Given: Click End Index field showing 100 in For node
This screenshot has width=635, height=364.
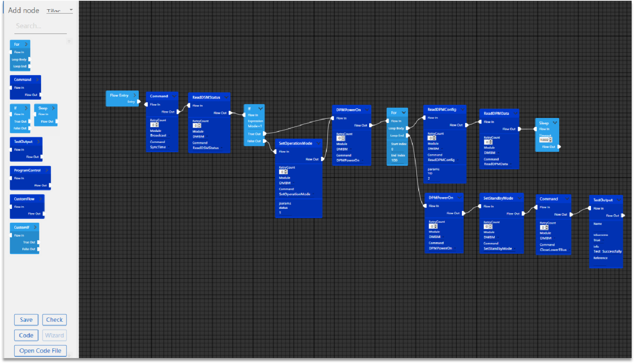Looking at the screenshot, I should point(397,160).
